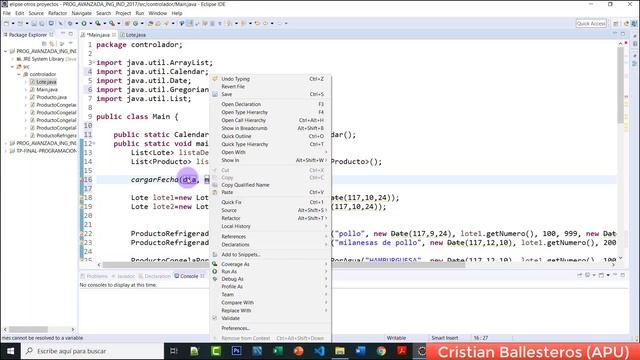Click the editor vertical scrollbar thumb
640x360 pixels.
620,86
